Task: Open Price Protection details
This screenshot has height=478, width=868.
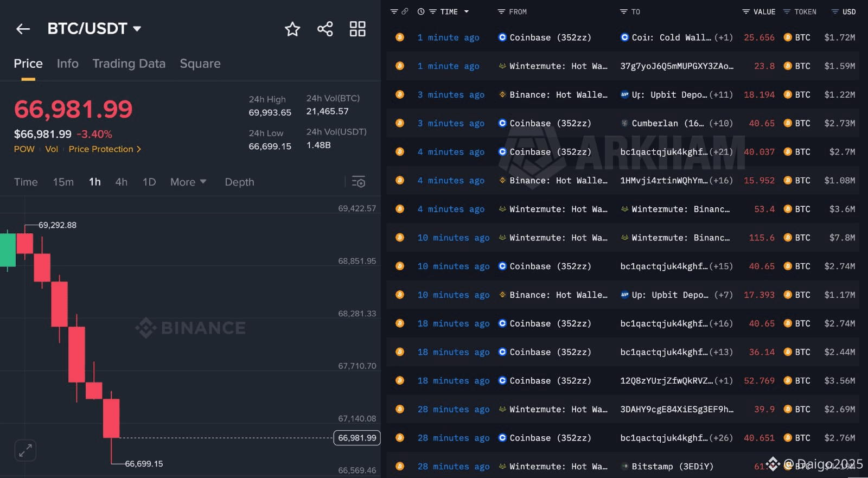Action: click(105, 149)
